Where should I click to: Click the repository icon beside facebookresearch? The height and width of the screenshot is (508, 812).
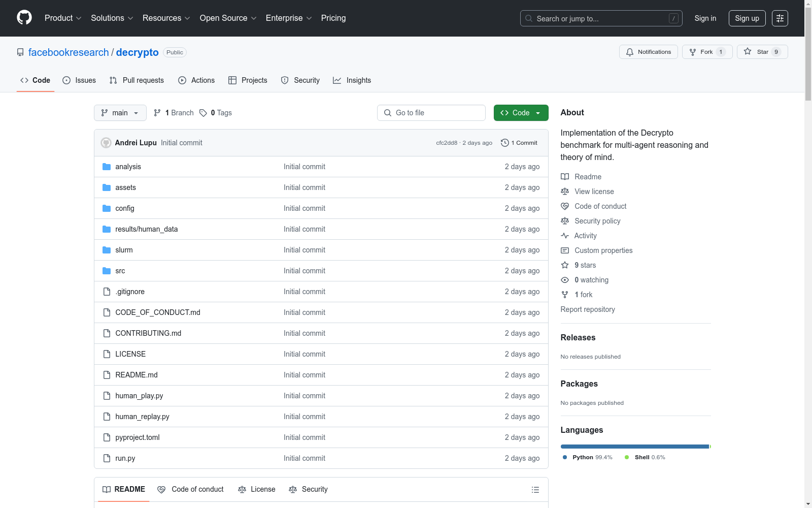[20, 52]
